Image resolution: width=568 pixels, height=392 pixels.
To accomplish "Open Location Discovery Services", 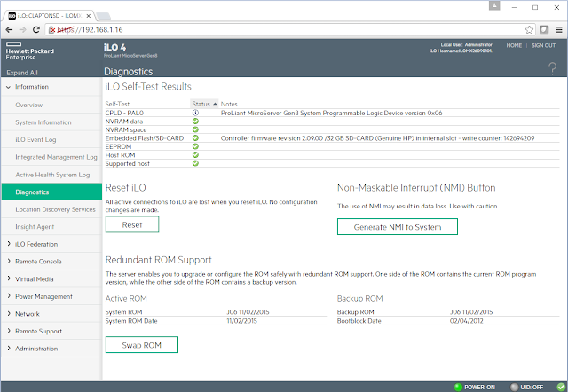I will 55,209.
